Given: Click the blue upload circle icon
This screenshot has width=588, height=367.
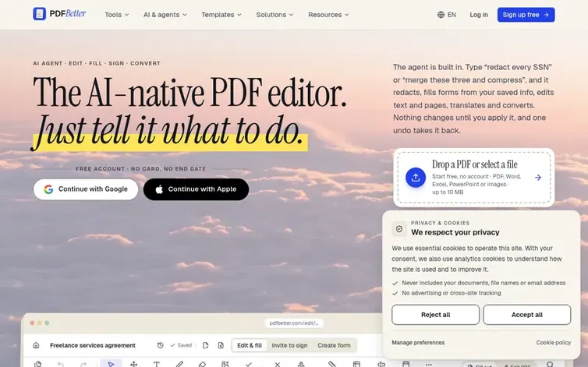Looking at the screenshot, I should coord(416,178).
